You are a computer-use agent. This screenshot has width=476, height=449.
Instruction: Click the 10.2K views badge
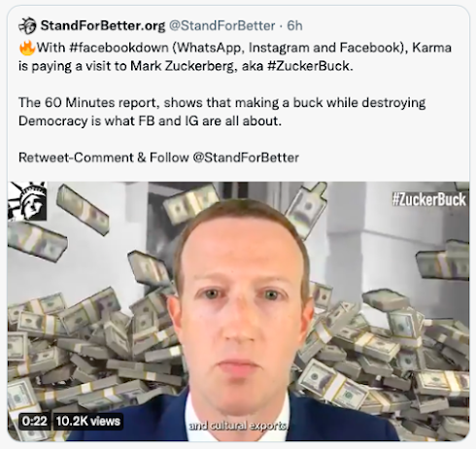point(87,421)
